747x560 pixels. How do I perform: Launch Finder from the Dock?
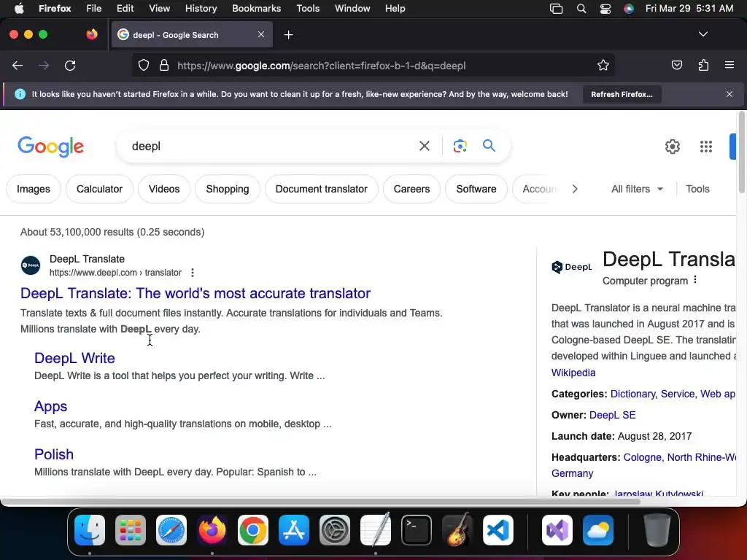tap(90, 530)
